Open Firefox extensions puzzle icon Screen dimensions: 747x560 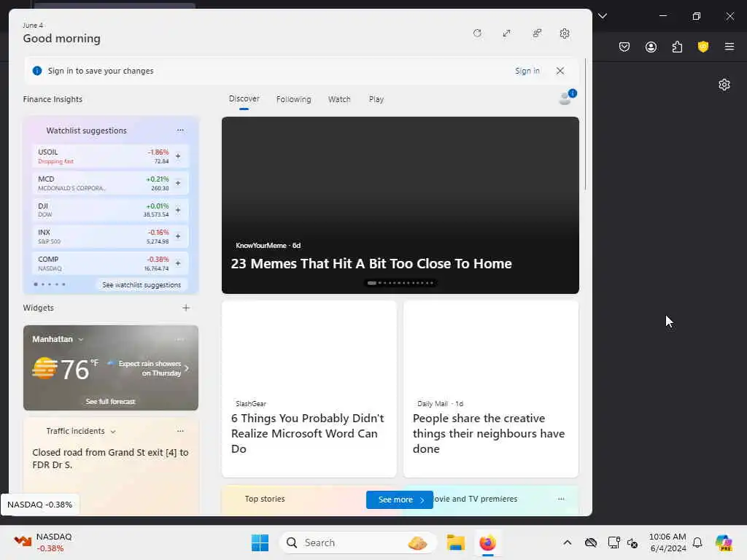pos(677,47)
